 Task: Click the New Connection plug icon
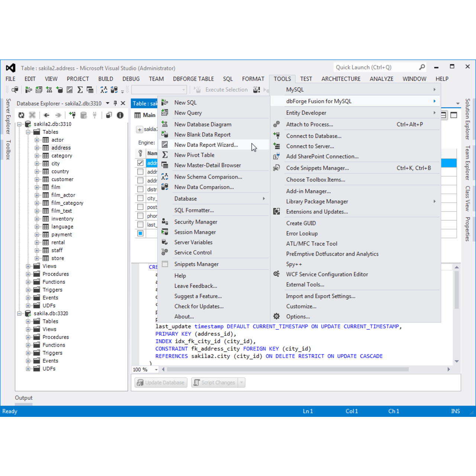[x=72, y=115]
